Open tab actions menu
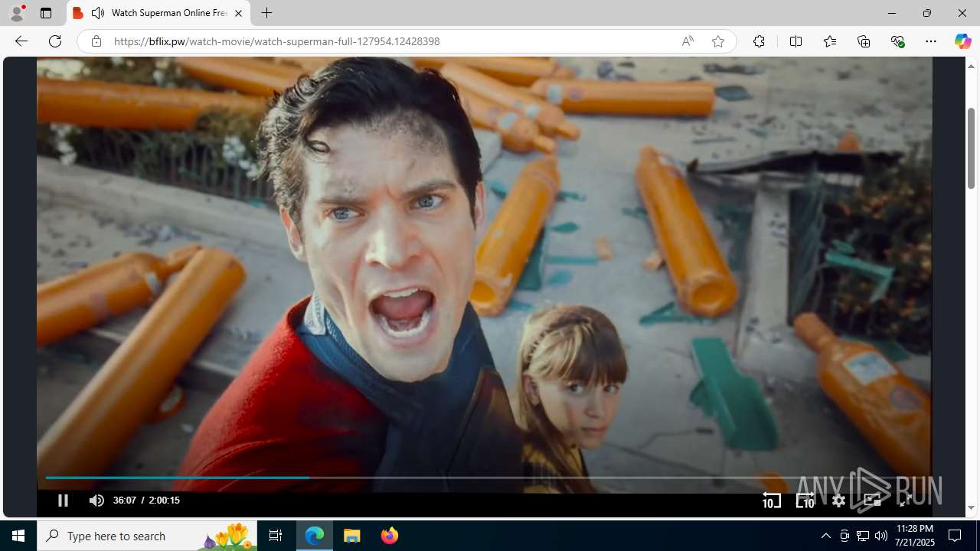 point(46,13)
